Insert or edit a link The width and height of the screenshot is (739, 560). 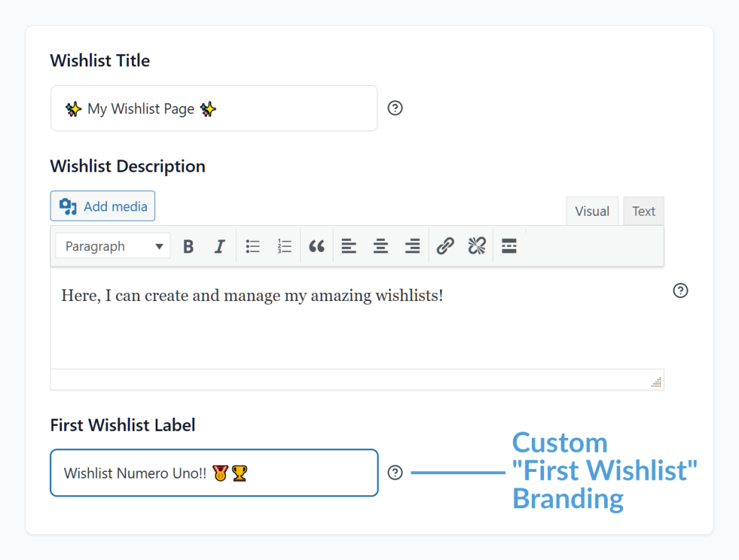pyautogui.click(x=445, y=247)
